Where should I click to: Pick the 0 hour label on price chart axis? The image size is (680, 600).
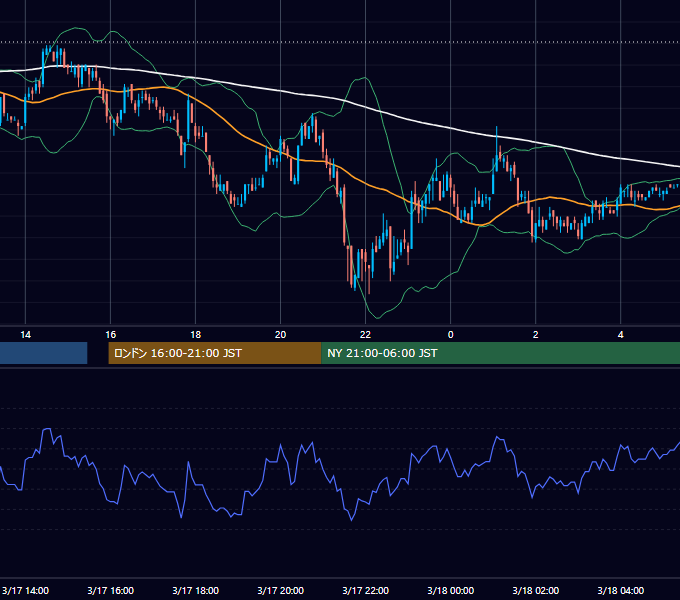click(451, 335)
